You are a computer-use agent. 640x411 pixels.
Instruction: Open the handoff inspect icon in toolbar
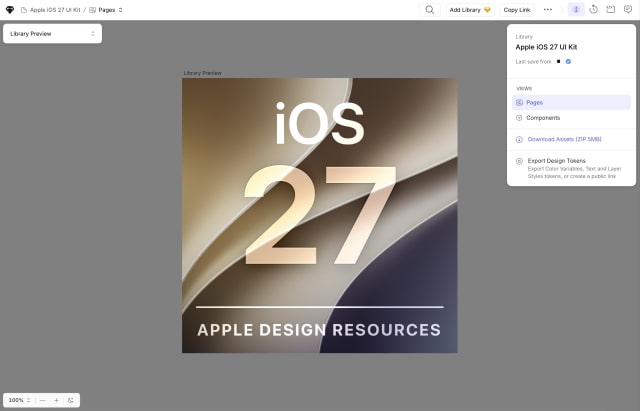click(611, 10)
